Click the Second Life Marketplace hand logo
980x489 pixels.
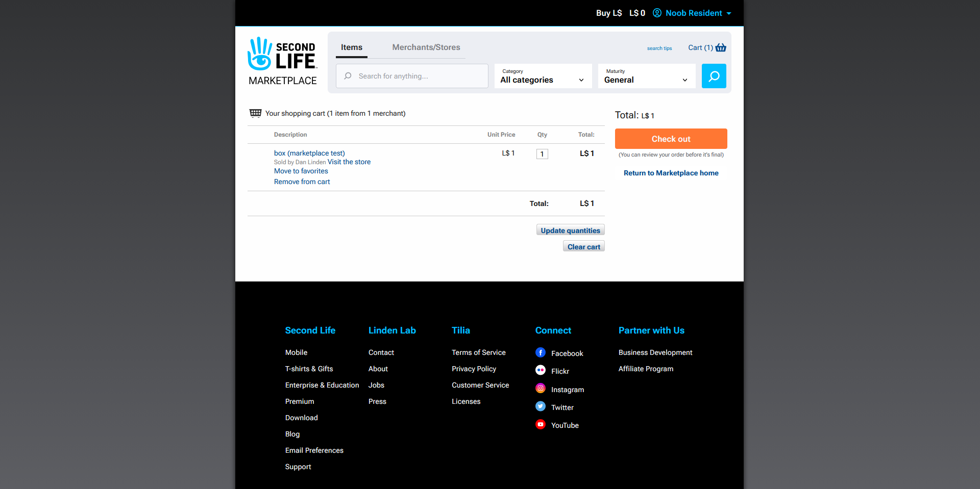260,54
